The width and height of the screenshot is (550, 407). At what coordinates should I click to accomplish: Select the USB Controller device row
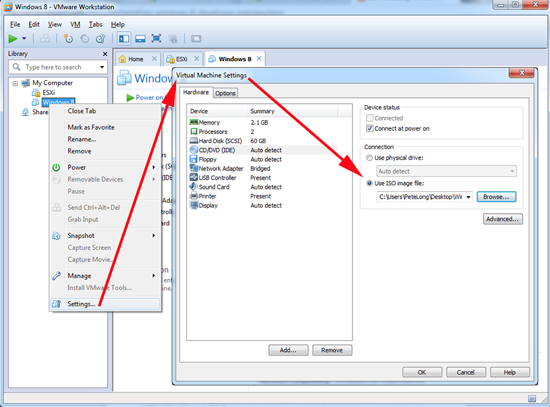(x=263, y=178)
